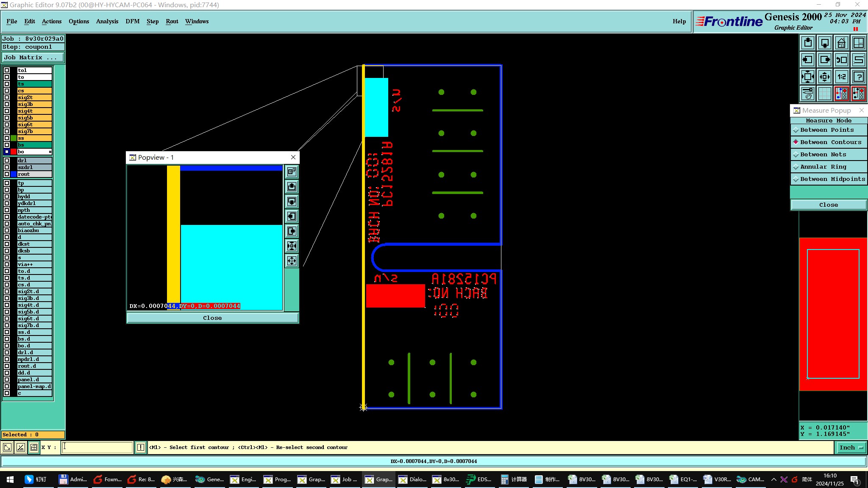The image size is (868, 488).
Task: Click the zoom in icon in Popview
Action: (x=292, y=246)
